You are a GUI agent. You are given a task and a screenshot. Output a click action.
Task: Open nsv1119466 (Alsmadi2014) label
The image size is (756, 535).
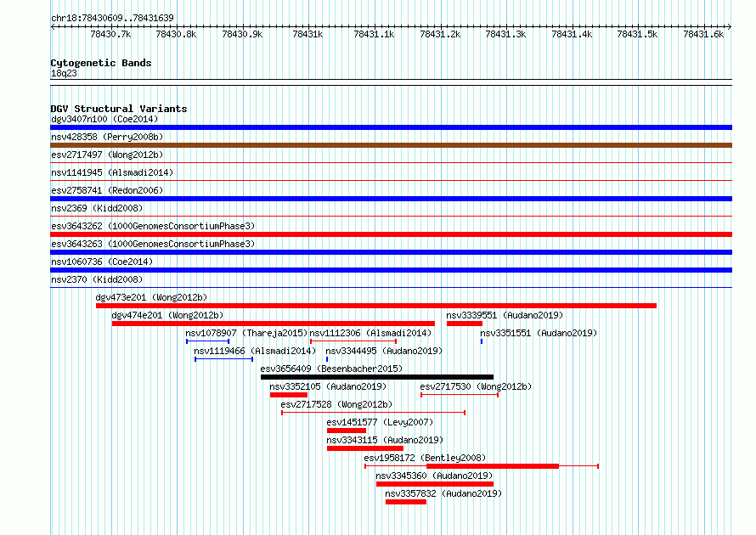255,351
